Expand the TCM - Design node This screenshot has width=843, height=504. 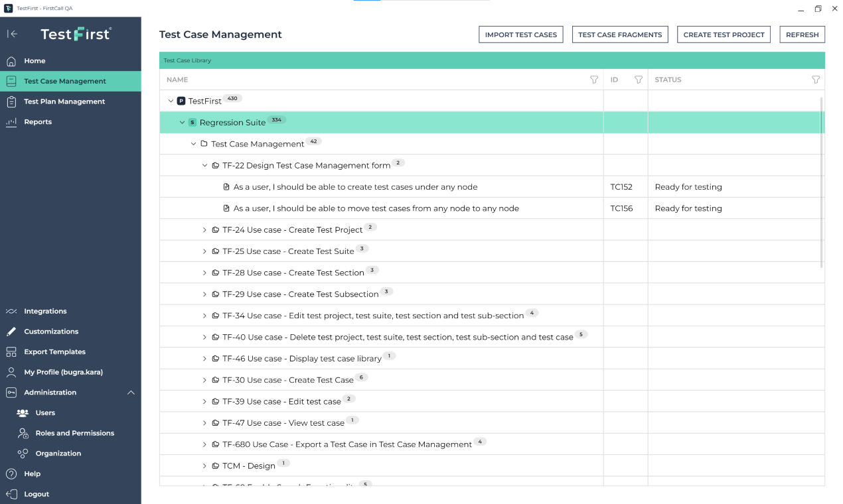(204, 466)
